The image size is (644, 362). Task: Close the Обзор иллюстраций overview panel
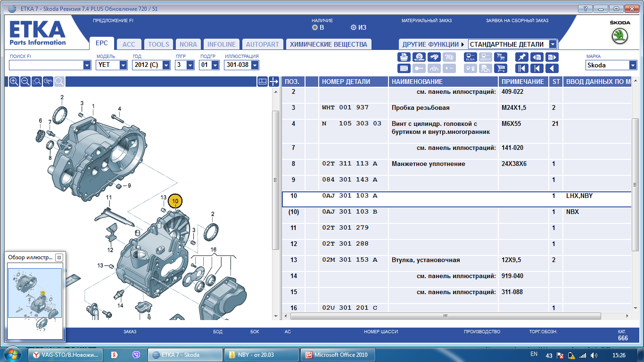tap(59, 257)
